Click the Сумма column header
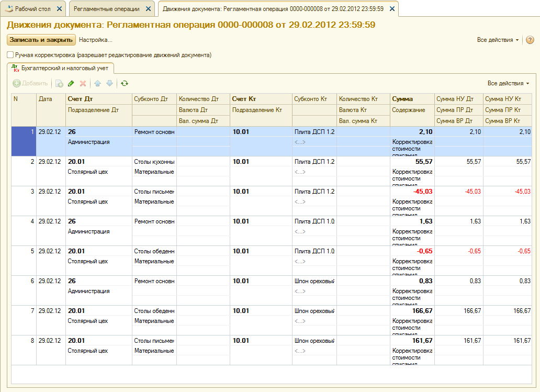Screen dimensions: 540x392 [x=412, y=99]
